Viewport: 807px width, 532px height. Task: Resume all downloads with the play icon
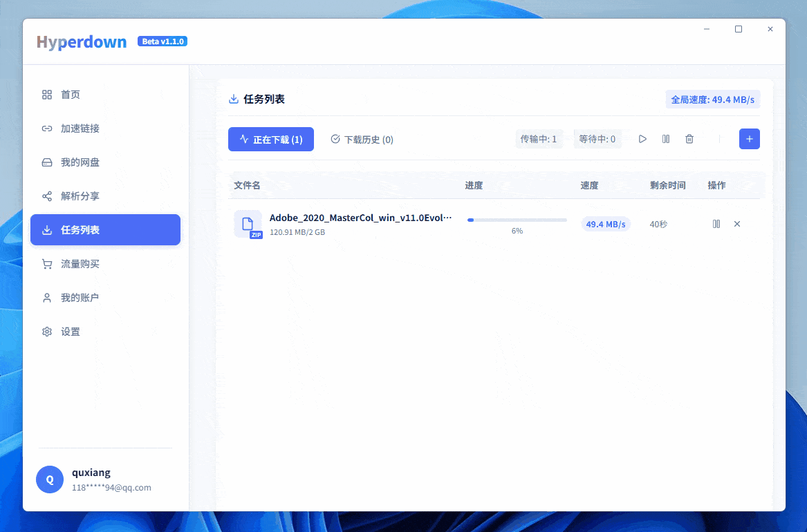tap(642, 139)
